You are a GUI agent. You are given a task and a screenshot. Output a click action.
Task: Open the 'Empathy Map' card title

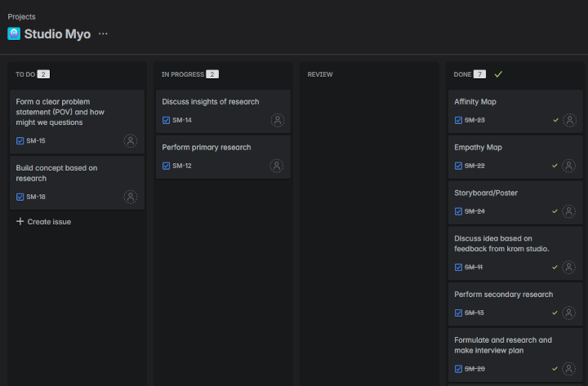tap(478, 147)
